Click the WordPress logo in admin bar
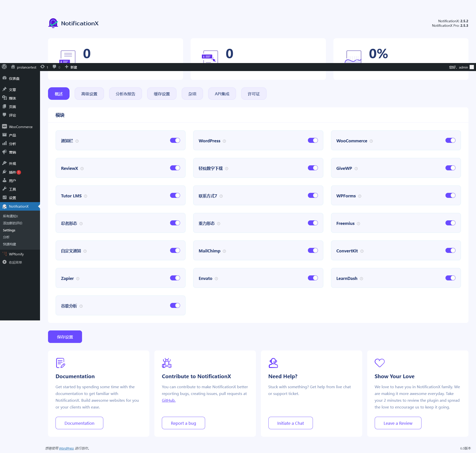The height and width of the screenshot is (453, 476). [x=4, y=67]
